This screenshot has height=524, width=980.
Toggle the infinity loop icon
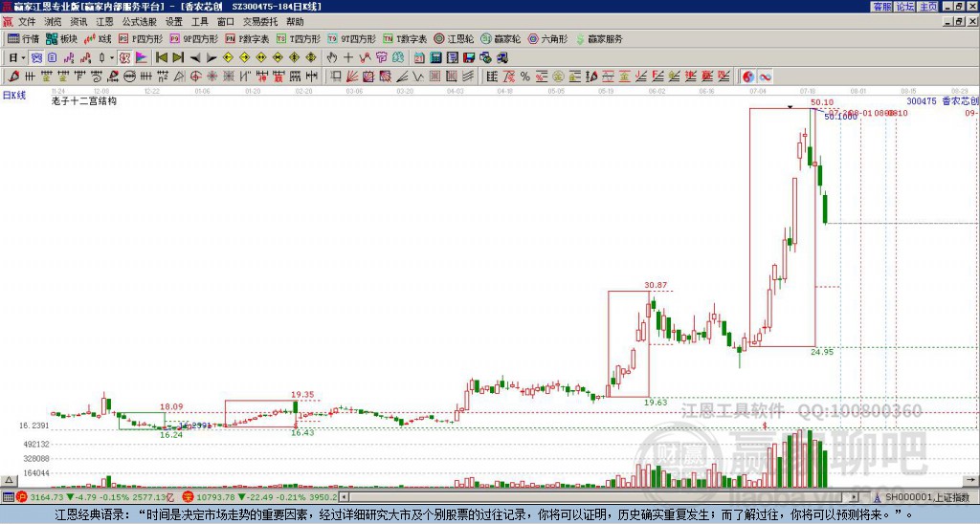coord(765,76)
